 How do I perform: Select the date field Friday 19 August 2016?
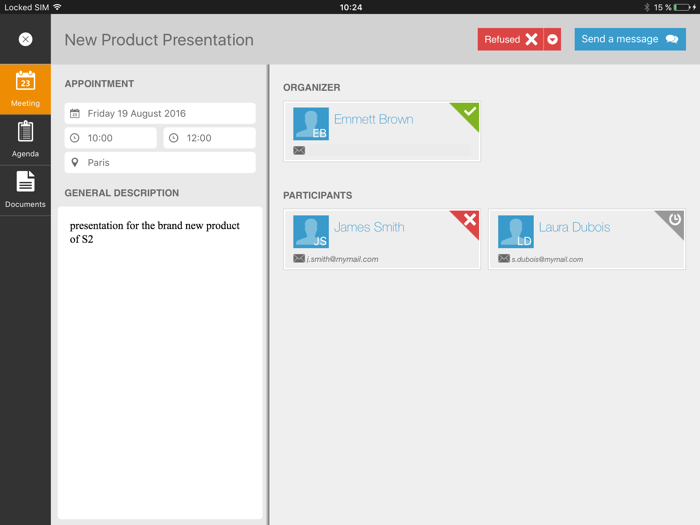pos(160,113)
